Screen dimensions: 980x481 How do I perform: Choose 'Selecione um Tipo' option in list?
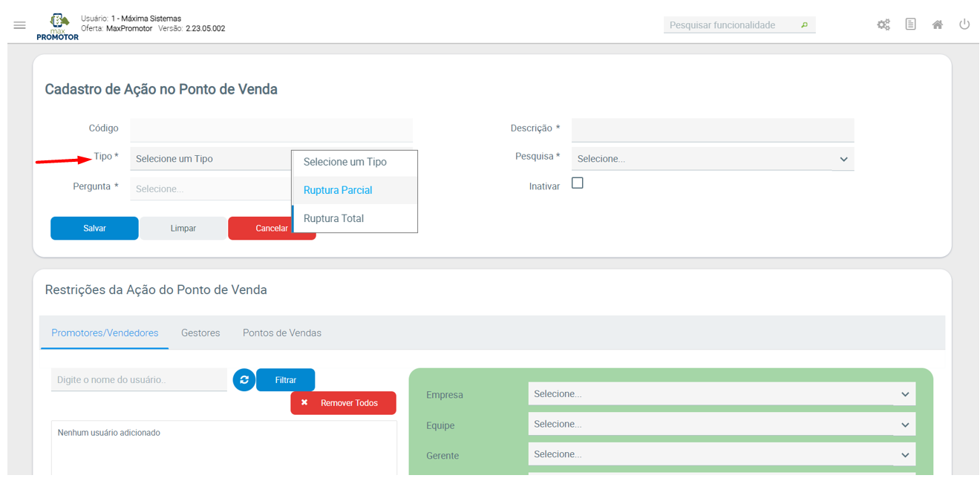point(355,162)
